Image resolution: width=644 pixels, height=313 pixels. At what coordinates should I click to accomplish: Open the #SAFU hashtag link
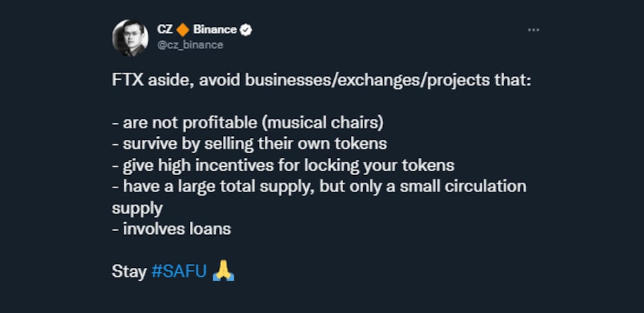pos(179,271)
